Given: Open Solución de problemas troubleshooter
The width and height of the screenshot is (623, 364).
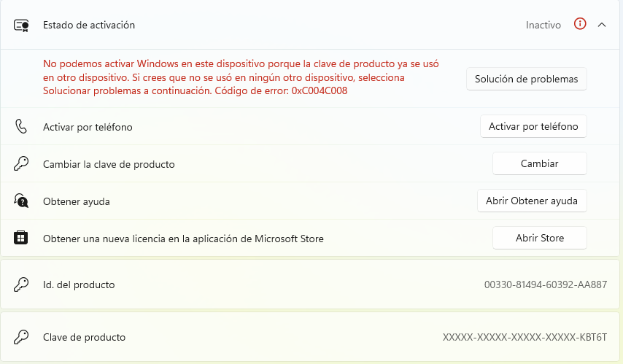Looking at the screenshot, I should [527, 79].
